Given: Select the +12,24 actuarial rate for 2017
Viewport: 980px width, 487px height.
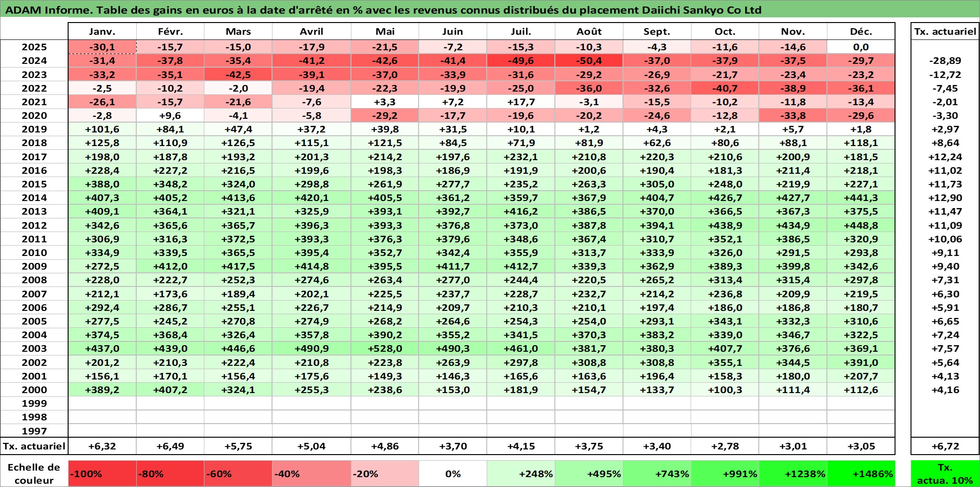Looking at the screenshot, I should point(945,157).
